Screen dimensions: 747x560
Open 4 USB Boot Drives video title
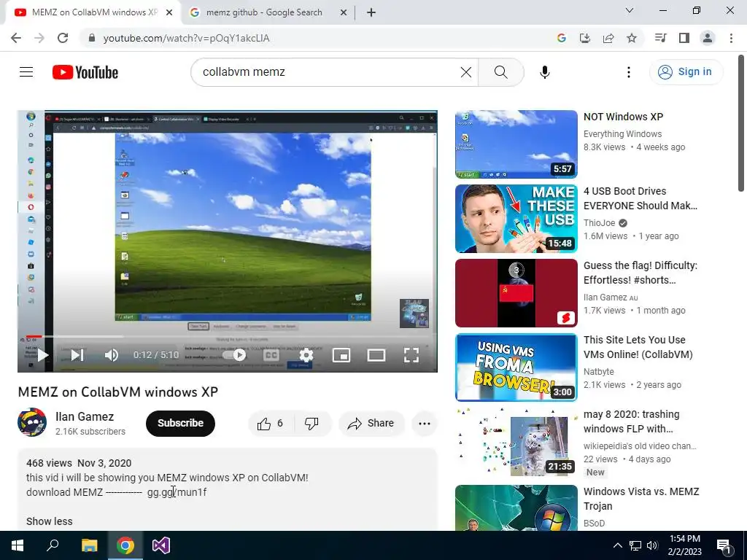(x=640, y=198)
